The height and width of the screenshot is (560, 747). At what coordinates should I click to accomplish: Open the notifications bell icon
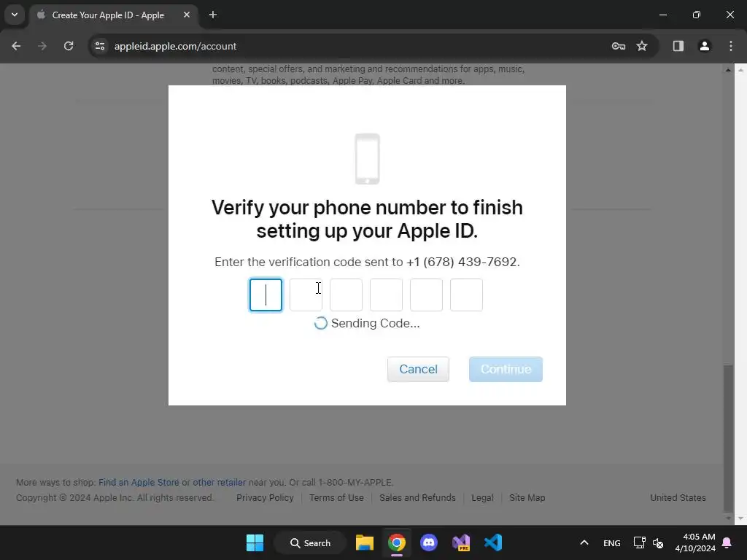[x=727, y=542]
